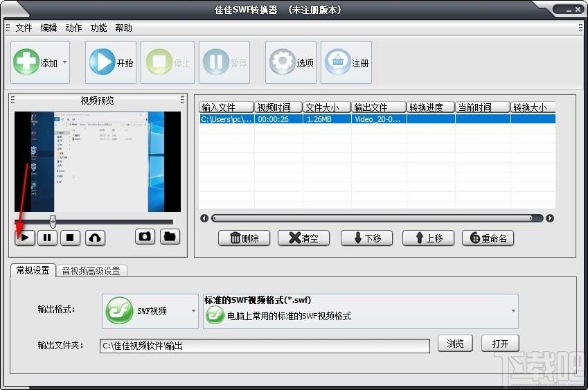Click the video preview thumbnail

(98, 161)
